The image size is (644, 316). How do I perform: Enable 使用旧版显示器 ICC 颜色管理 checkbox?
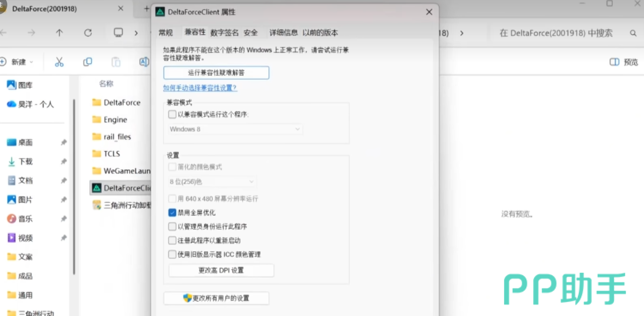(x=173, y=254)
